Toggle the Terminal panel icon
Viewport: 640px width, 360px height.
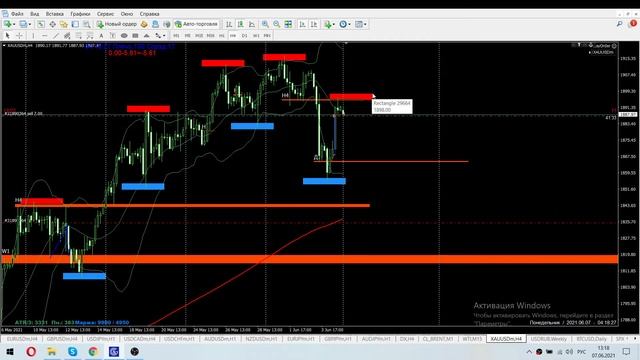click(75, 24)
